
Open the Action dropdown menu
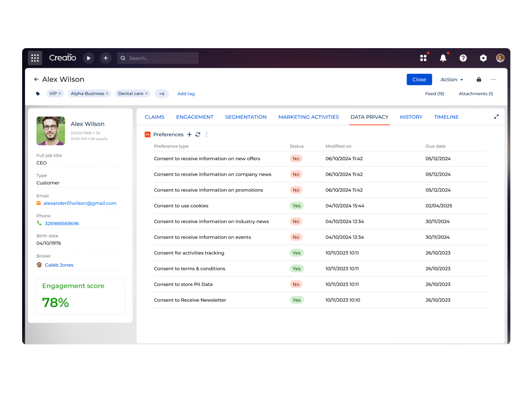pyautogui.click(x=452, y=80)
